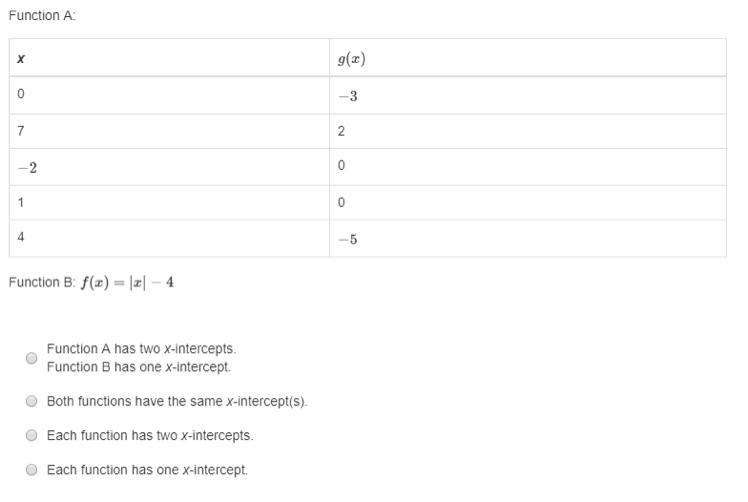Click the Function B formula f(x)=|x|−4
The image size is (748, 502).
click(x=127, y=282)
